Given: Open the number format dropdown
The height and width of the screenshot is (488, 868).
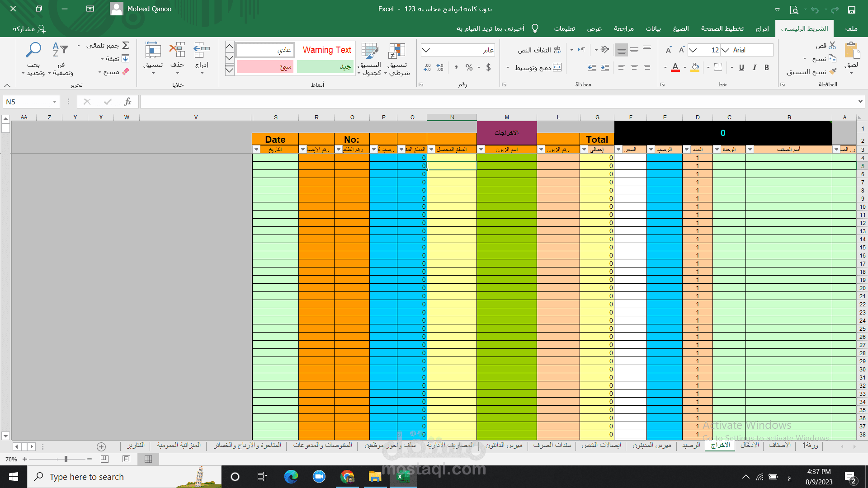Looking at the screenshot, I should point(426,50).
